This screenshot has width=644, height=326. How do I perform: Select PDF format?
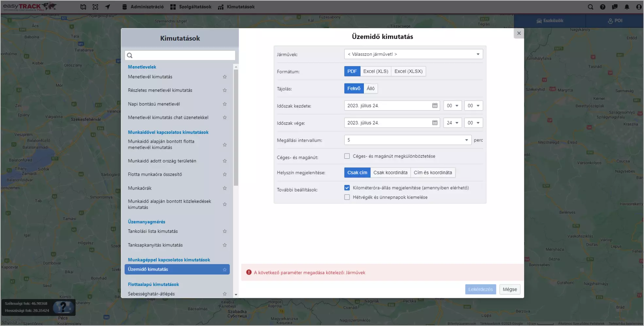click(352, 71)
